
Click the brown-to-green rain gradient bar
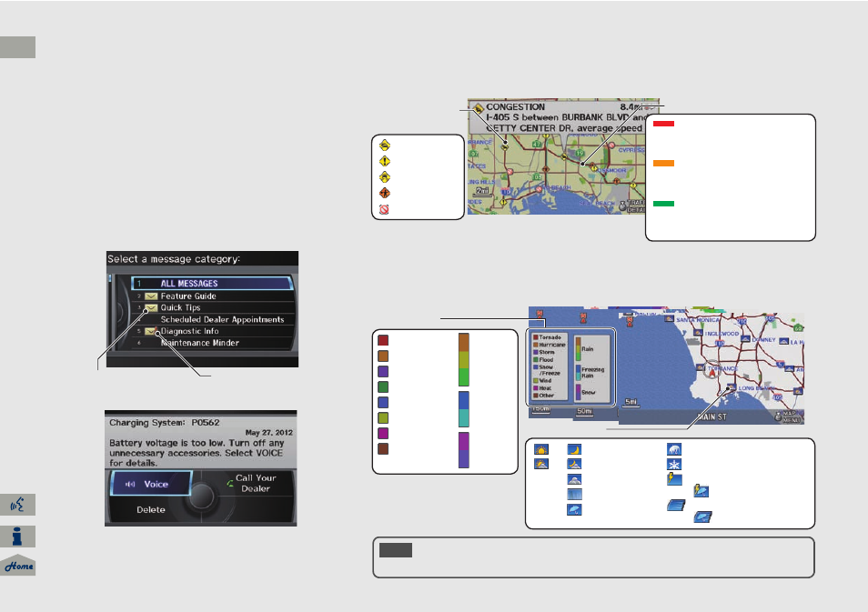click(x=464, y=360)
